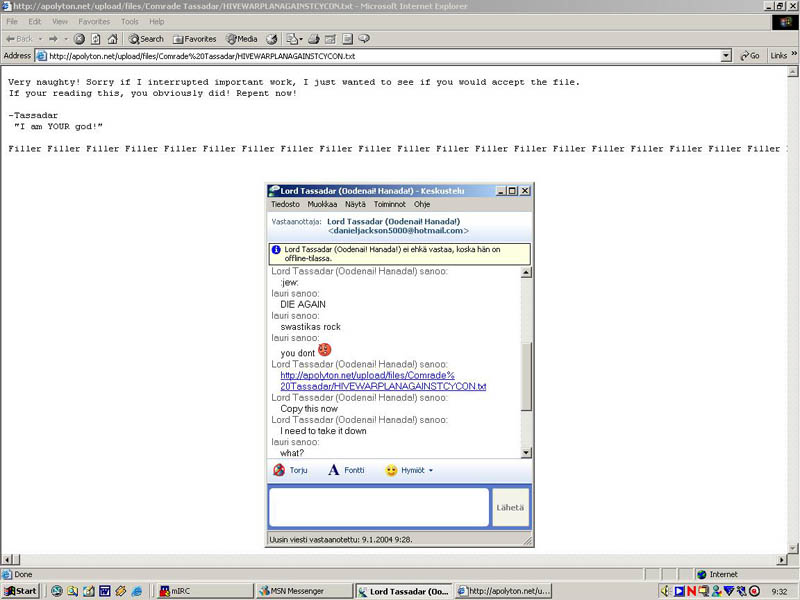Image resolution: width=800 pixels, height=600 pixels.
Task: Click the chat message input box
Action: 378,507
